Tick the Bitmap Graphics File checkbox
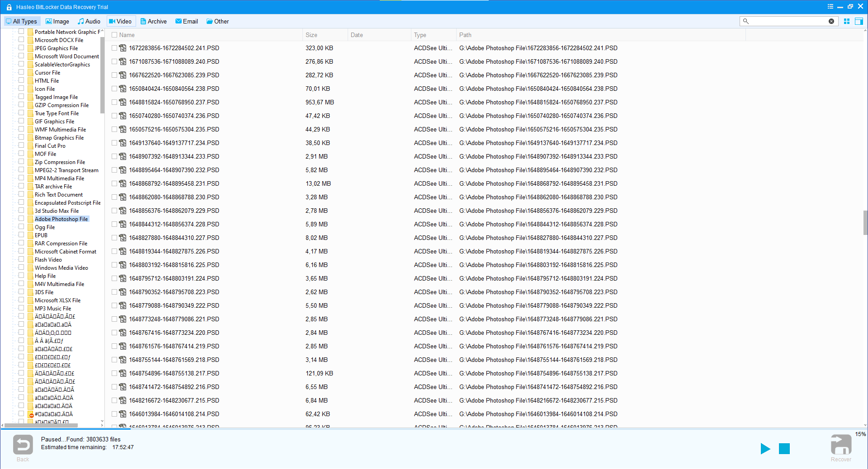This screenshot has width=868, height=469. (x=21, y=137)
